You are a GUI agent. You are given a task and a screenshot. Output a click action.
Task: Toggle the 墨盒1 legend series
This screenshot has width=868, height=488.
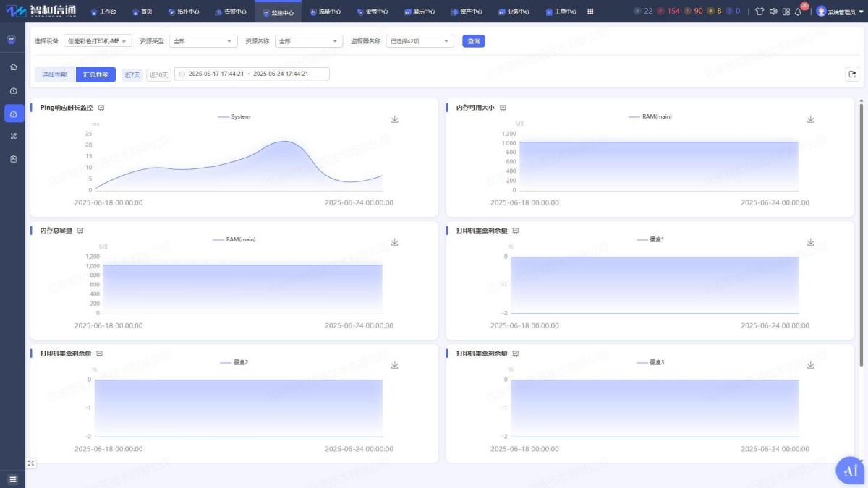tap(650, 239)
